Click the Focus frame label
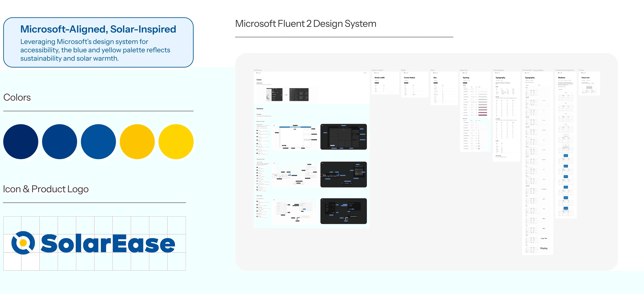The height and width of the screenshot is (294, 644). [581, 70]
